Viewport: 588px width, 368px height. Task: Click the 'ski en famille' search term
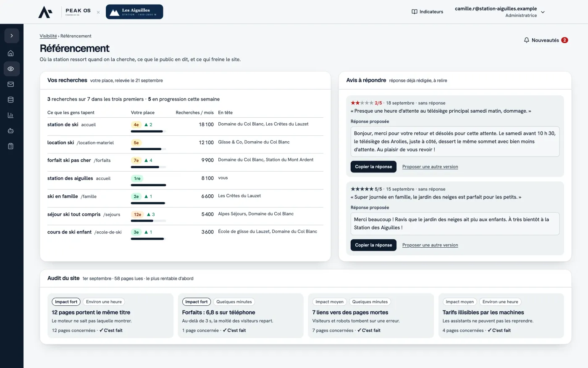pos(63,196)
